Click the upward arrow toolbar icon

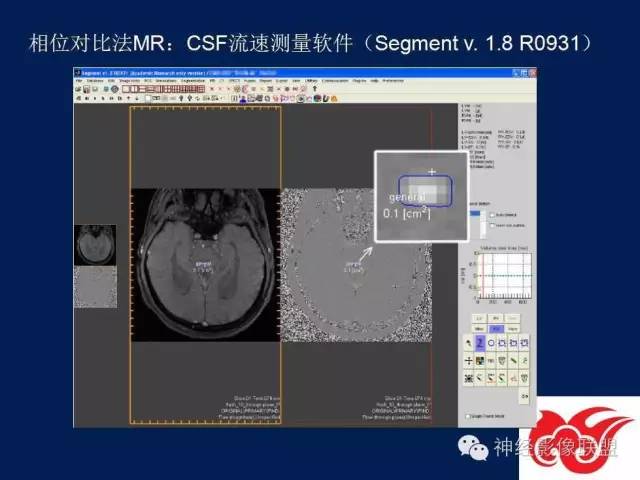[x=314, y=89]
